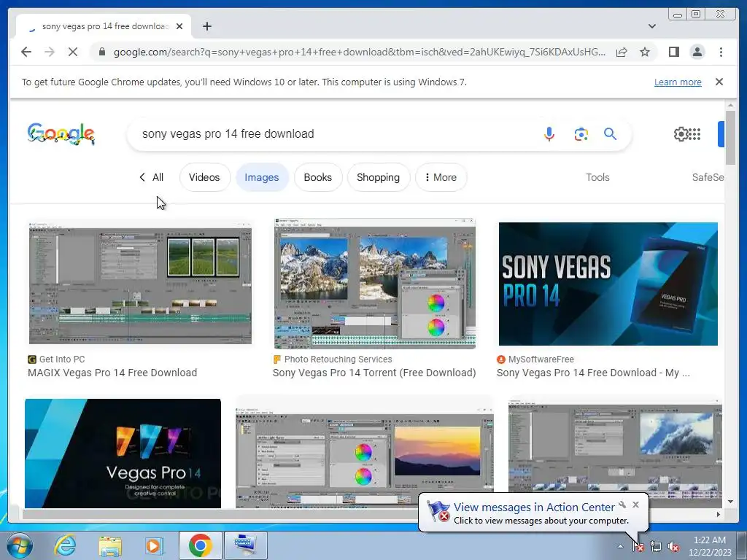Search by image with Lens icon
The height and width of the screenshot is (560, 747).
tap(581, 134)
